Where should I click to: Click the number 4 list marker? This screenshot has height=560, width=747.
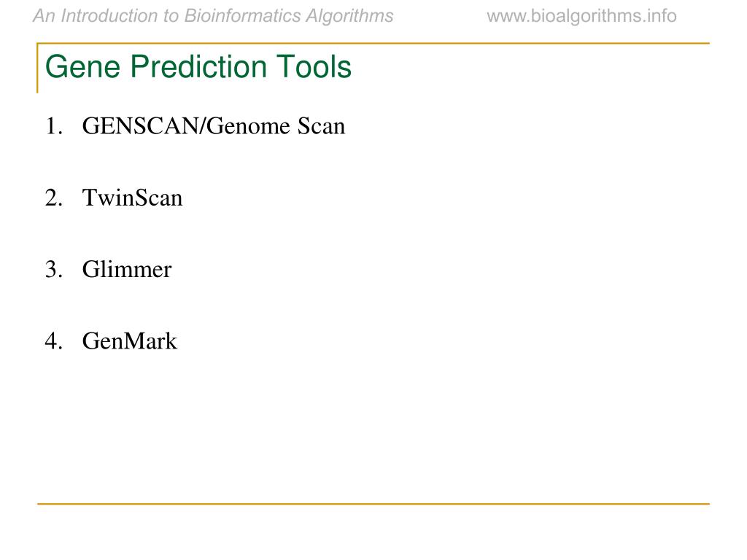[54, 341]
